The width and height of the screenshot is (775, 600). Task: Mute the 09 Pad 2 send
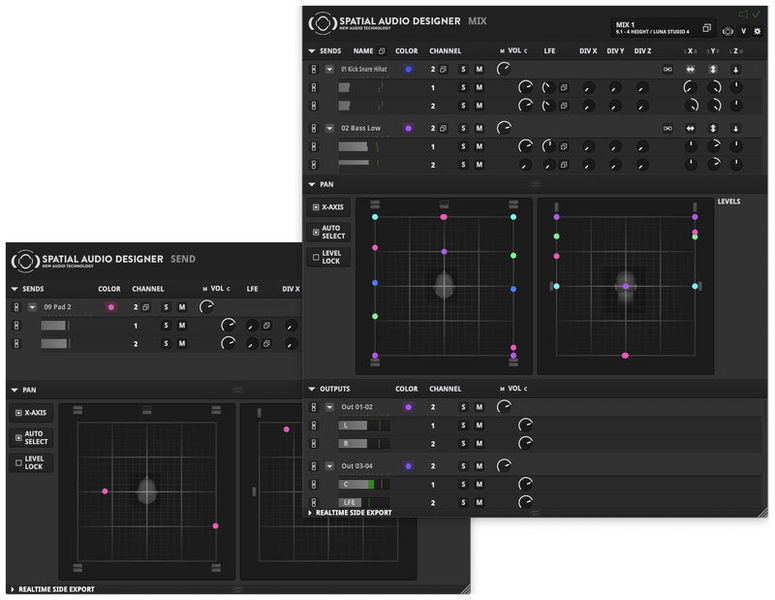click(x=182, y=307)
